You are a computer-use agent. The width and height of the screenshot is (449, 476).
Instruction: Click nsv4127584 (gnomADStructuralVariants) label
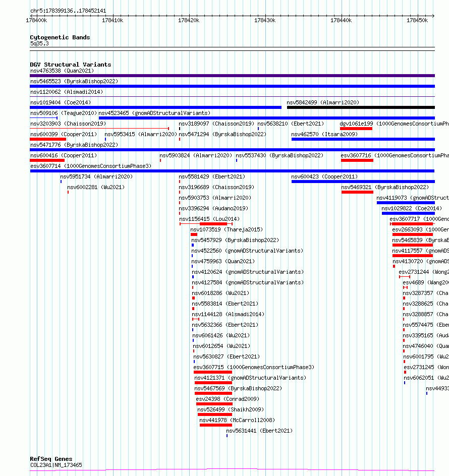(x=248, y=282)
